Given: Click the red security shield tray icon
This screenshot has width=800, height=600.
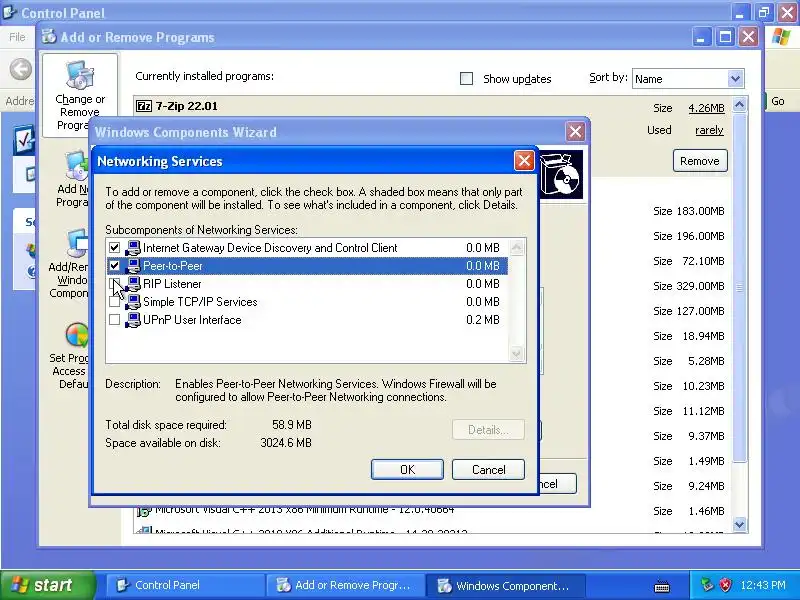Looking at the screenshot, I should [x=725, y=585].
